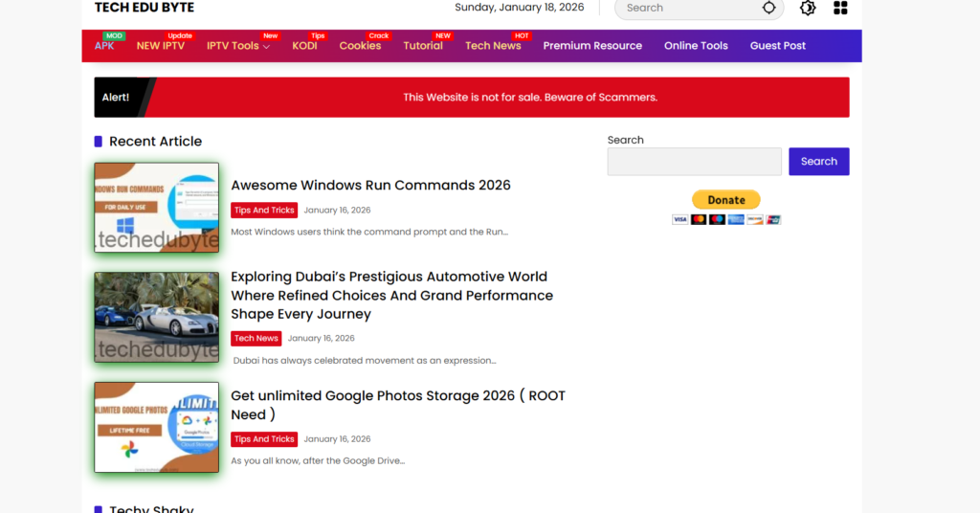Click Online Tools in the navigation bar
This screenshot has width=980, height=513.
(x=696, y=46)
